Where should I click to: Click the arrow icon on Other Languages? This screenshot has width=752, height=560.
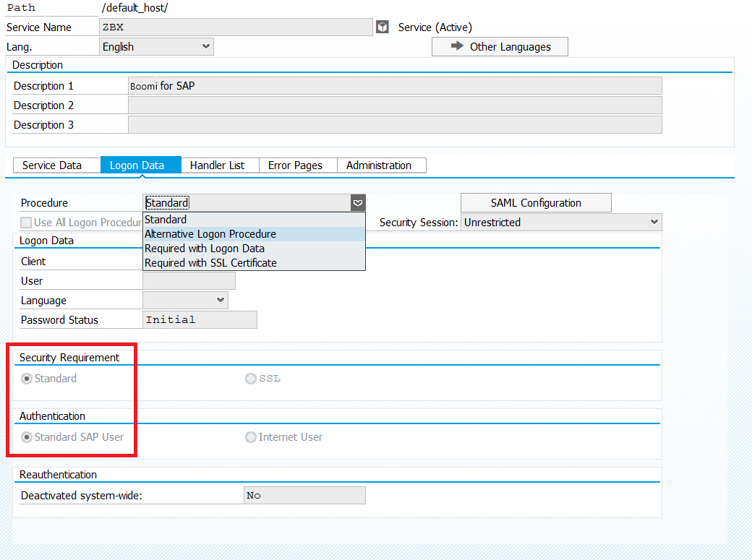click(456, 46)
